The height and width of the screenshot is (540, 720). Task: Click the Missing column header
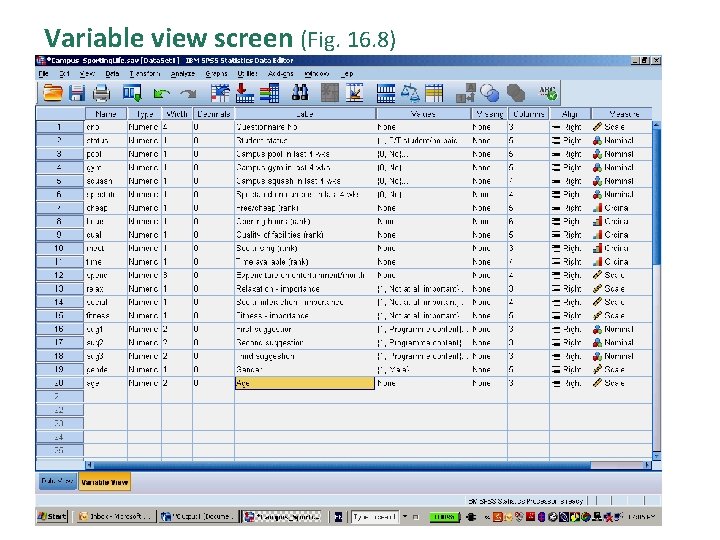489,114
